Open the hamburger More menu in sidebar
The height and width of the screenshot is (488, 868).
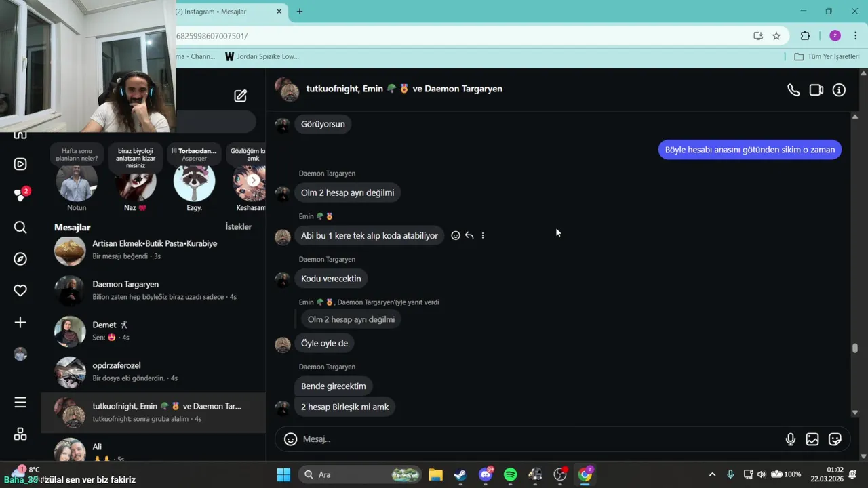tap(20, 403)
